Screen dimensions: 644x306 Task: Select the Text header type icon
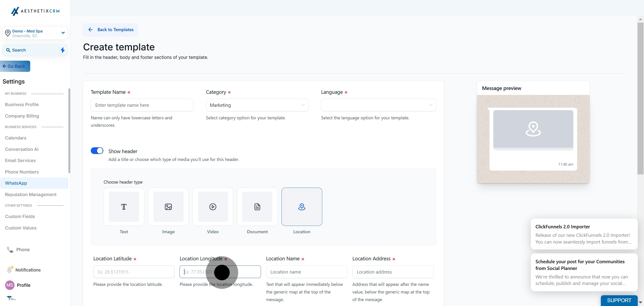[x=124, y=207]
